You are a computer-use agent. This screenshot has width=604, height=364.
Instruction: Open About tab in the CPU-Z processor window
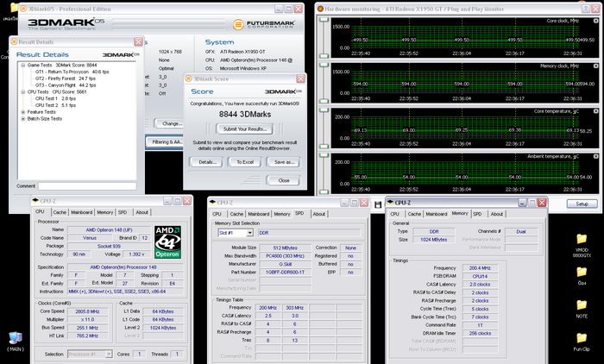[x=142, y=212]
